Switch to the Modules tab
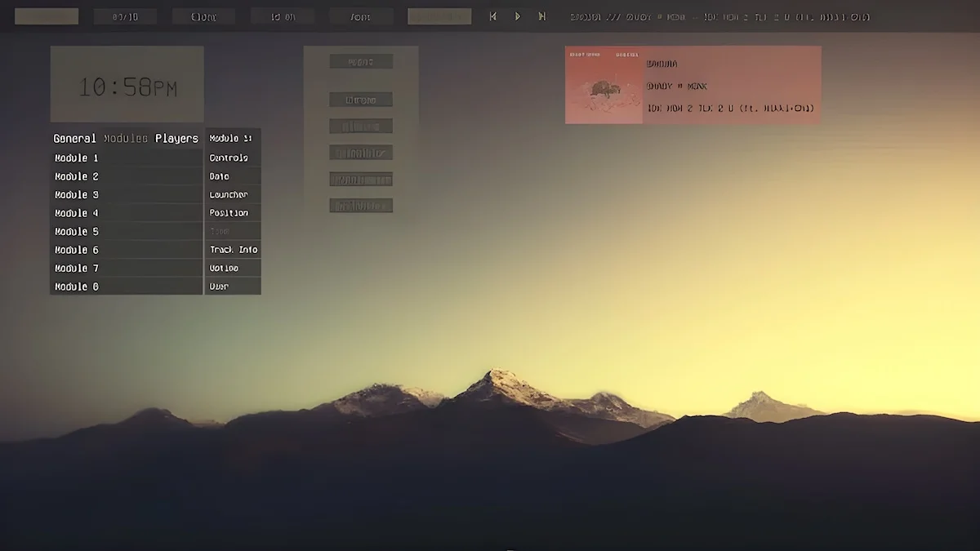The height and width of the screenshot is (551, 980). tap(126, 139)
